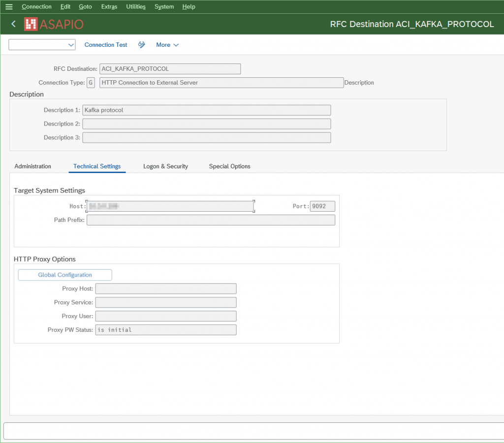Switch to the Logon & Security tab
The image size is (504, 443).
[x=165, y=166]
